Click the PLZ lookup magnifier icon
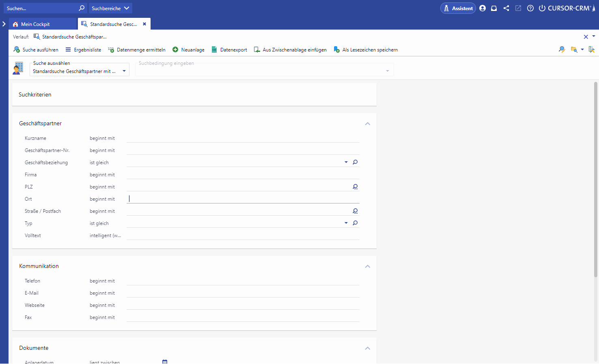This screenshot has height=364, width=599. pyautogui.click(x=355, y=187)
